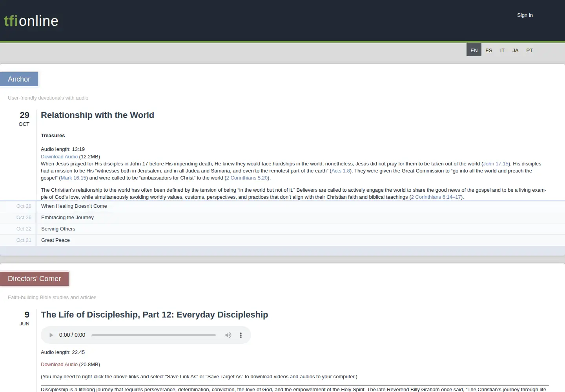Switch language to IT
Viewport: 565px width, 392px height.
[502, 50]
